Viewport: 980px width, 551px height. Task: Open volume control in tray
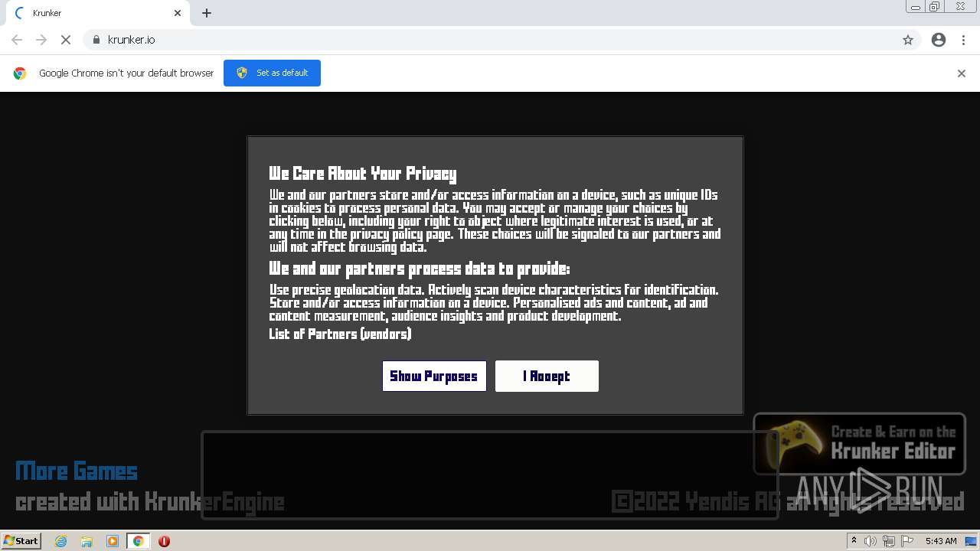tap(871, 541)
